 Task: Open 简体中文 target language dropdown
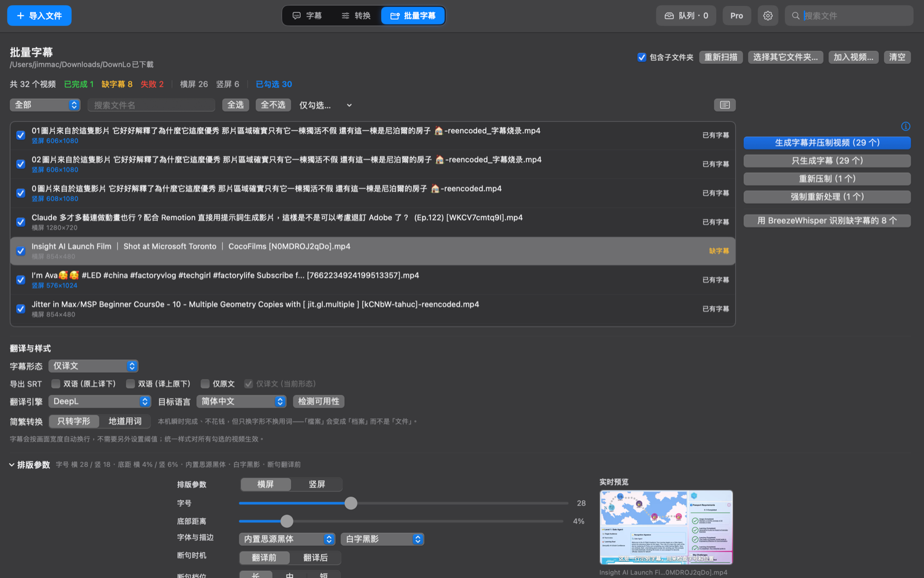click(241, 401)
